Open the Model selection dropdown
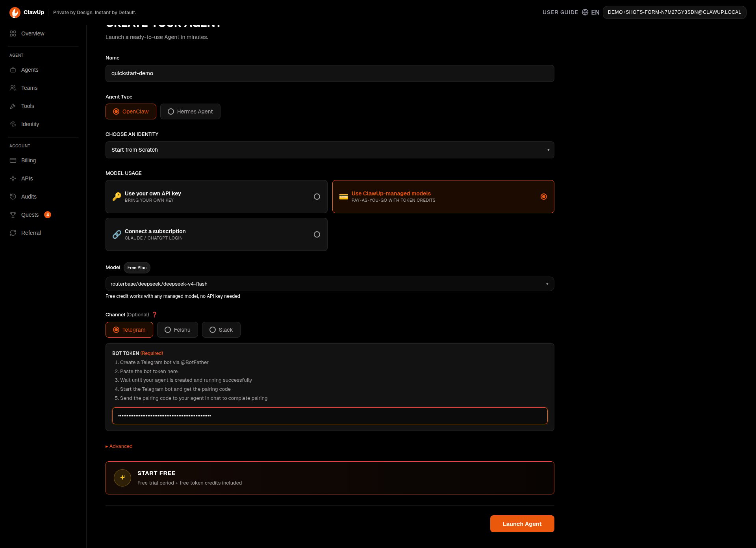This screenshot has height=548, width=756. point(330,284)
